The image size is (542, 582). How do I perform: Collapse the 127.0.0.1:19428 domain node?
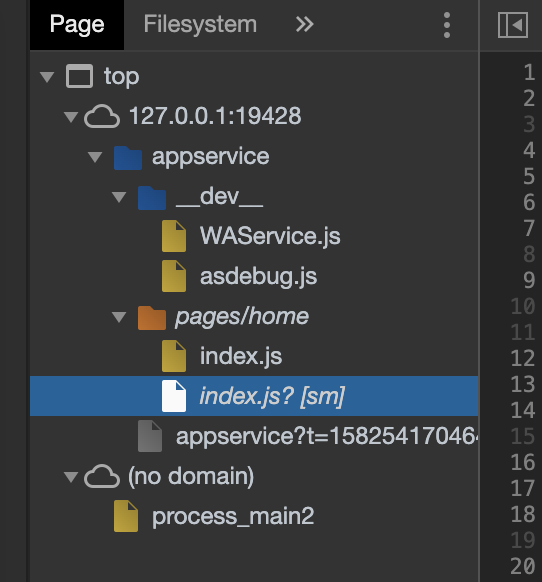tap(71, 117)
